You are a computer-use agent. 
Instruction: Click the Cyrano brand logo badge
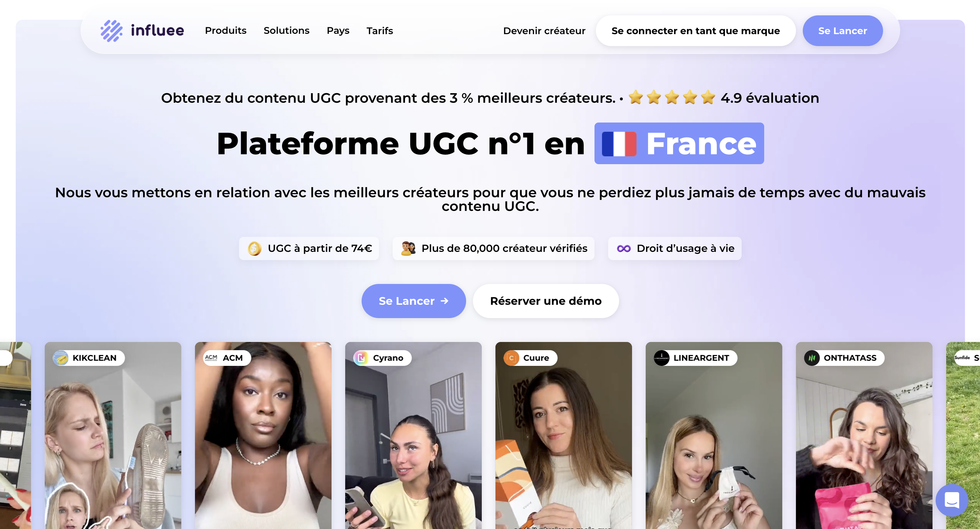click(x=361, y=358)
